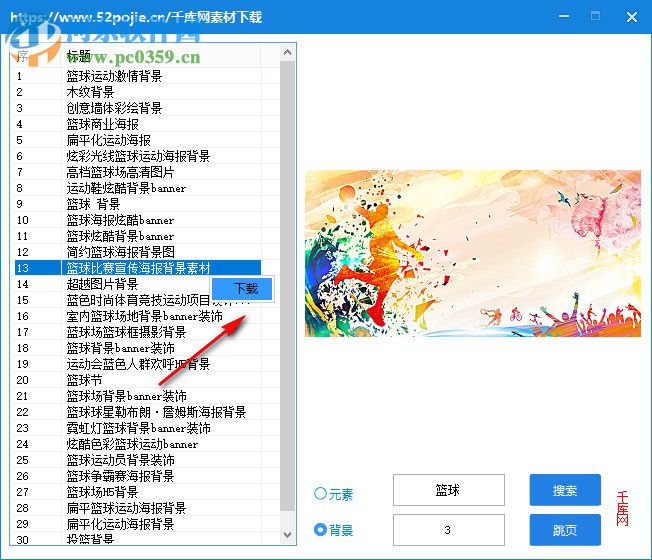Click the basketball poster preview image
The image size is (652, 560).
point(473,253)
